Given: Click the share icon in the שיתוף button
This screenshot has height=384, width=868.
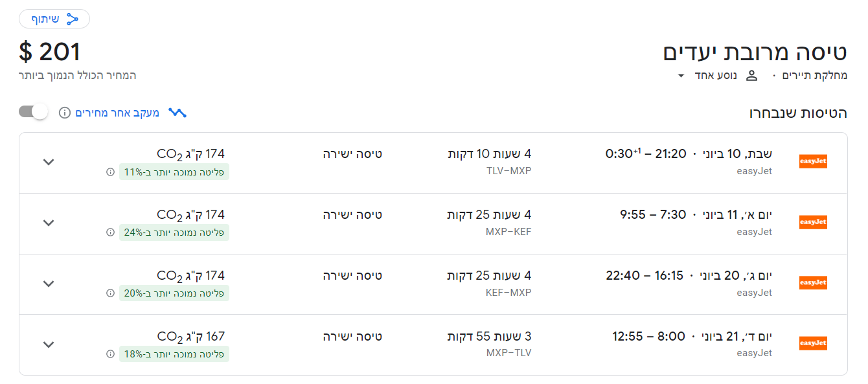Looking at the screenshot, I should click(73, 19).
